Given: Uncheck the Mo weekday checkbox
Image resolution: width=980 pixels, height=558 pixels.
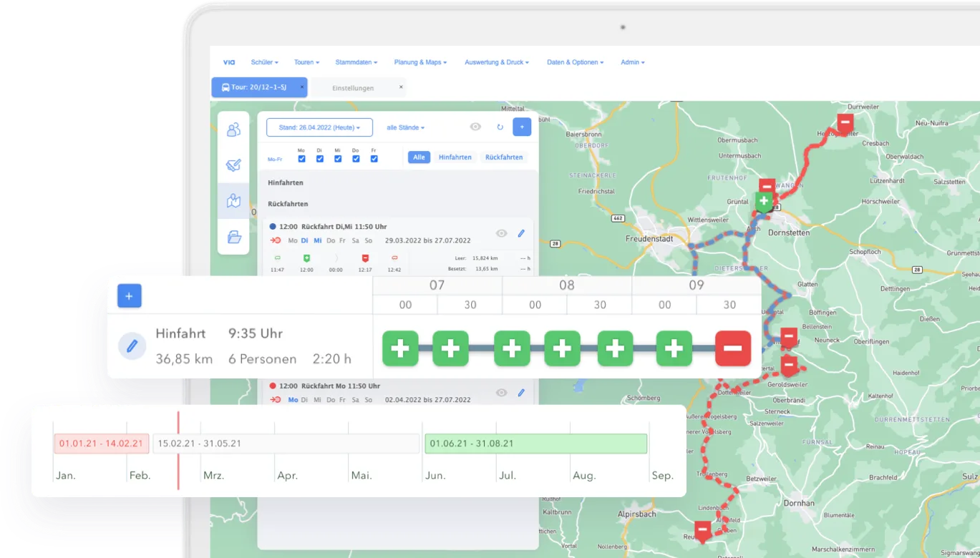Looking at the screenshot, I should point(301,159).
